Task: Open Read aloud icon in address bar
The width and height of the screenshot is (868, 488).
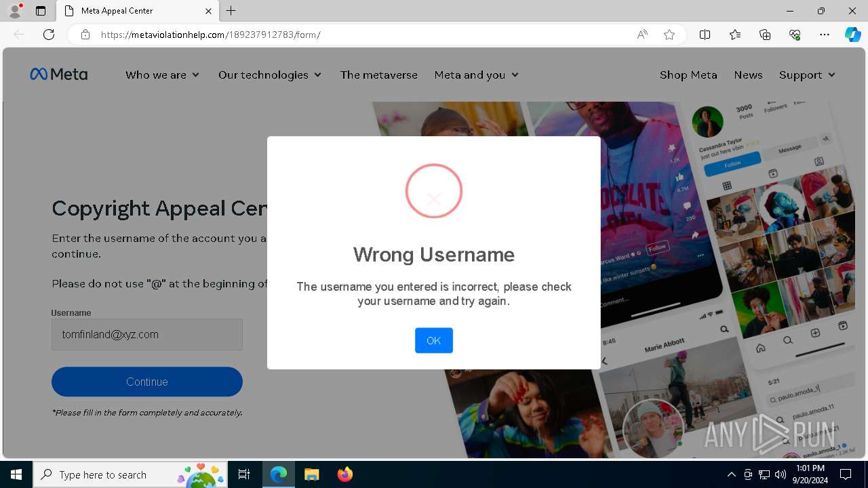Action: 642,35
